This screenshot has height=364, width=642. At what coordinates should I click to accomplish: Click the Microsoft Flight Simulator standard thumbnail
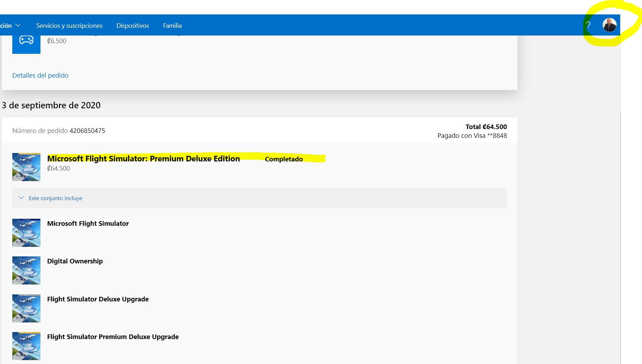(x=26, y=233)
